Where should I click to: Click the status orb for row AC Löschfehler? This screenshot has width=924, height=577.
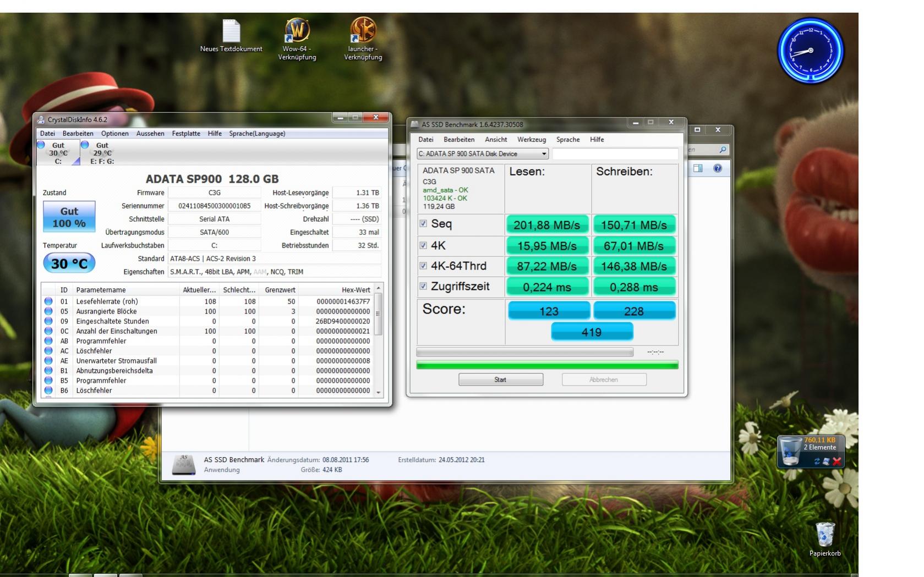point(48,351)
